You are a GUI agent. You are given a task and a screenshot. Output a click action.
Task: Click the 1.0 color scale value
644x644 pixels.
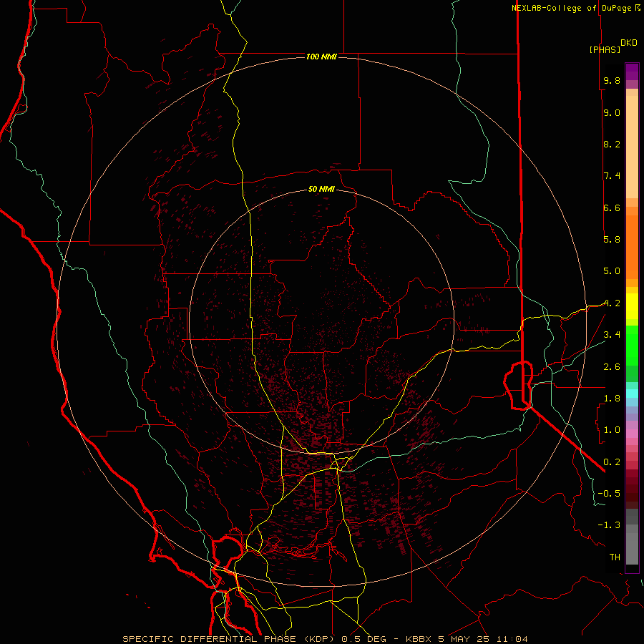pyautogui.click(x=612, y=430)
